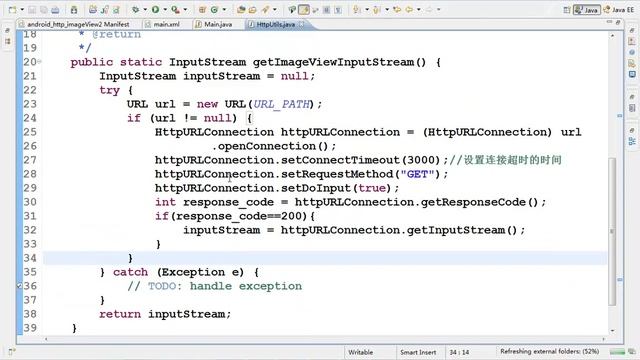Screen dimensions: 640x360
Task: Click the Search flashlight icon
Action: point(265,9)
